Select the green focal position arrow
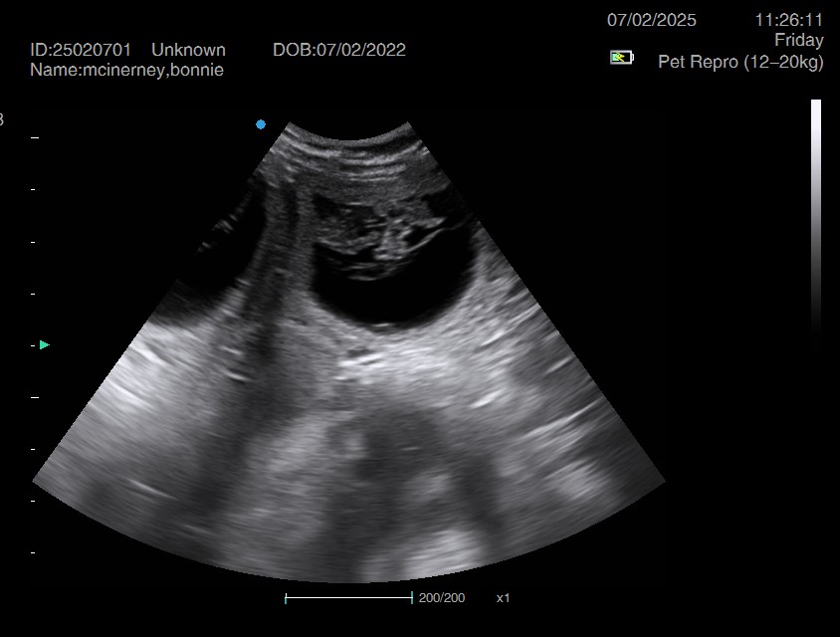840x637 pixels. coord(44,345)
